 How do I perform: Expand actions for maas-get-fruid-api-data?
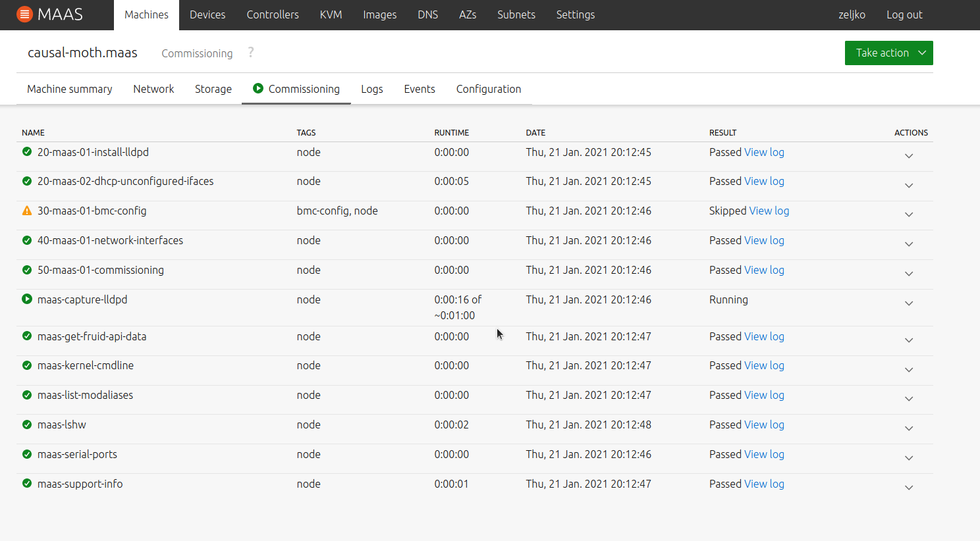pyautogui.click(x=909, y=340)
